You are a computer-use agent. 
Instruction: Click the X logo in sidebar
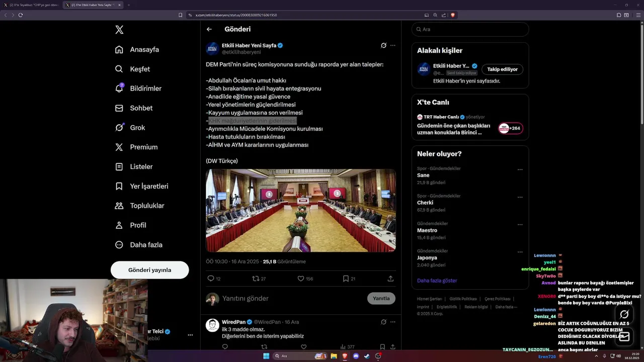pos(119,30)
